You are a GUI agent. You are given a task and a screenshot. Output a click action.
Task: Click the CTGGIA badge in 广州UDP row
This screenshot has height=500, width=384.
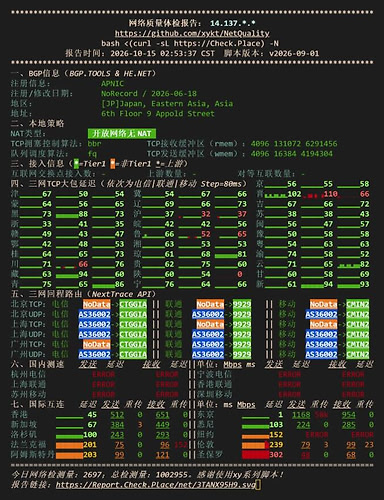133,354
